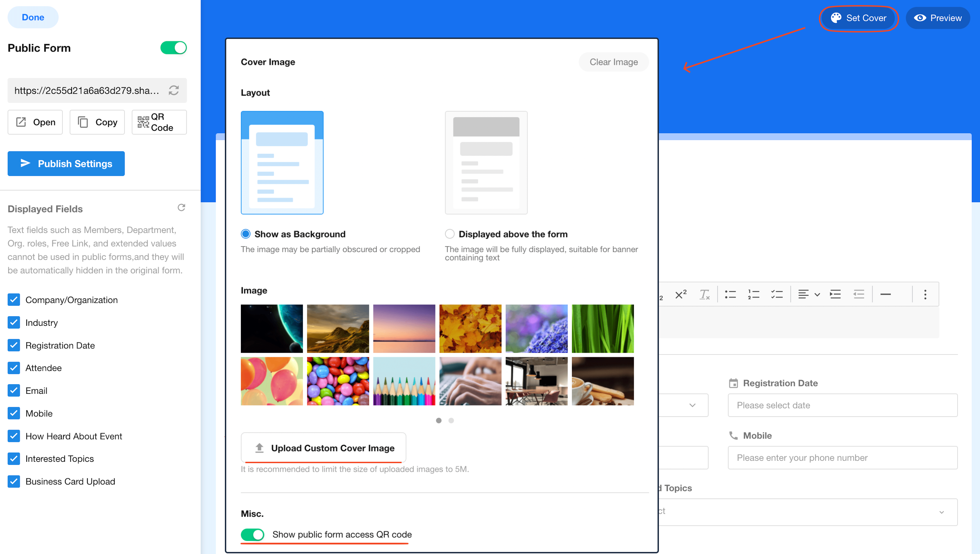Insert a checklist in the editor
The image size is (980, 554).
click(777, 294)
